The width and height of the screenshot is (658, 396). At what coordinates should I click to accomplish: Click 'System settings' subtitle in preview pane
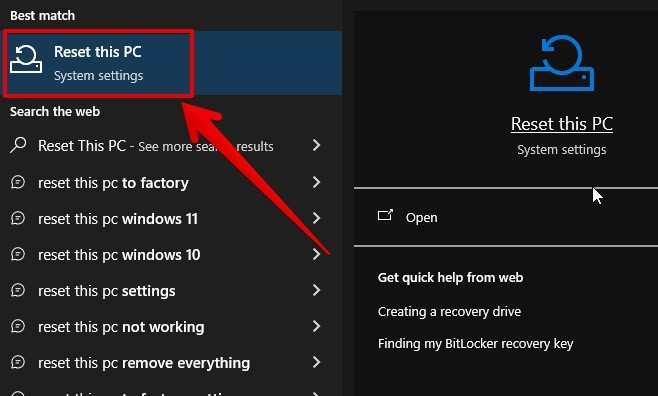click(x=561, y=150)
